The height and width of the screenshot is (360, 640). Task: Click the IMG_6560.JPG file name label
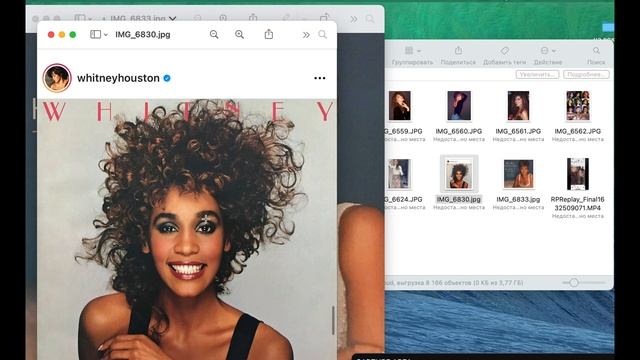(459, 131)
